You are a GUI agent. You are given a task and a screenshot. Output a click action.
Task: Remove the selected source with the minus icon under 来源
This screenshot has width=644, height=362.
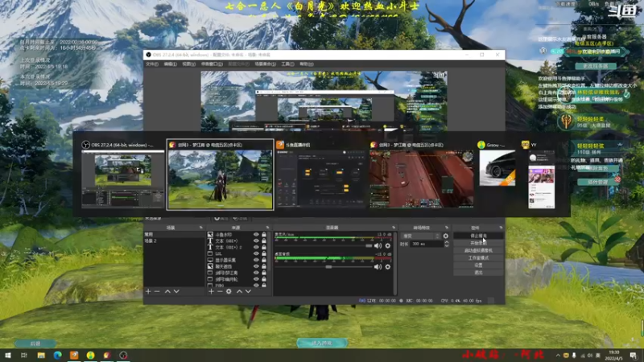(220, 291)
